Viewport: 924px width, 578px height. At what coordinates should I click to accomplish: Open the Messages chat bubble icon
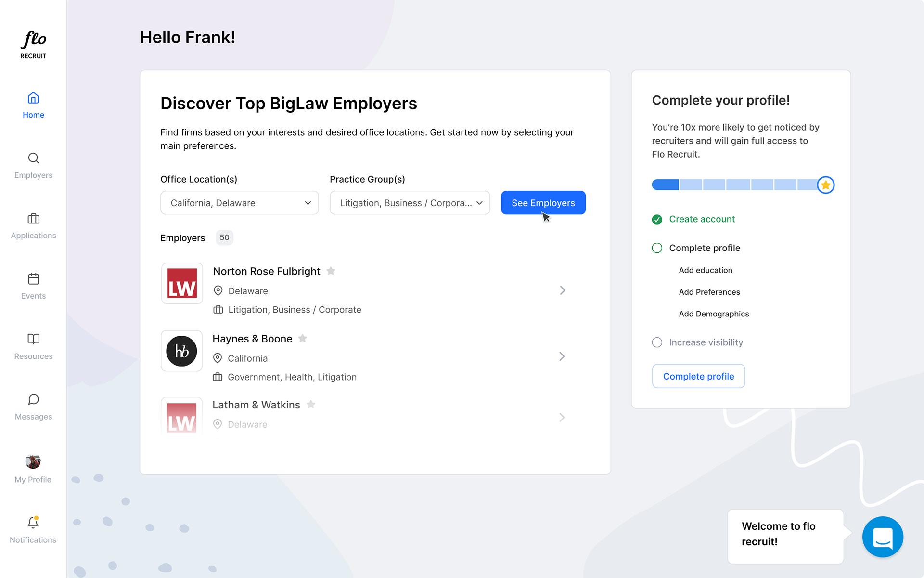pyautogui.click(x=33, y=399)
